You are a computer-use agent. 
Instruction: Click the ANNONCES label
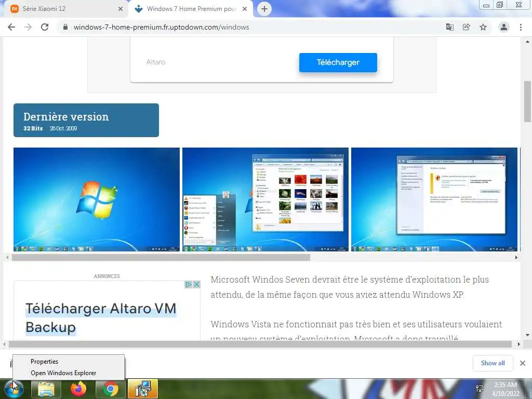pyautogui.click(x=107, y=276)
